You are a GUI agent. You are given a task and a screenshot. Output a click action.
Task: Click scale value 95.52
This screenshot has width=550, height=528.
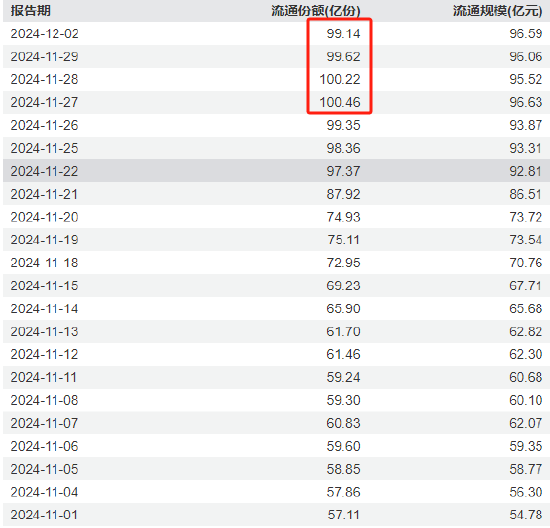coord(525,79)
